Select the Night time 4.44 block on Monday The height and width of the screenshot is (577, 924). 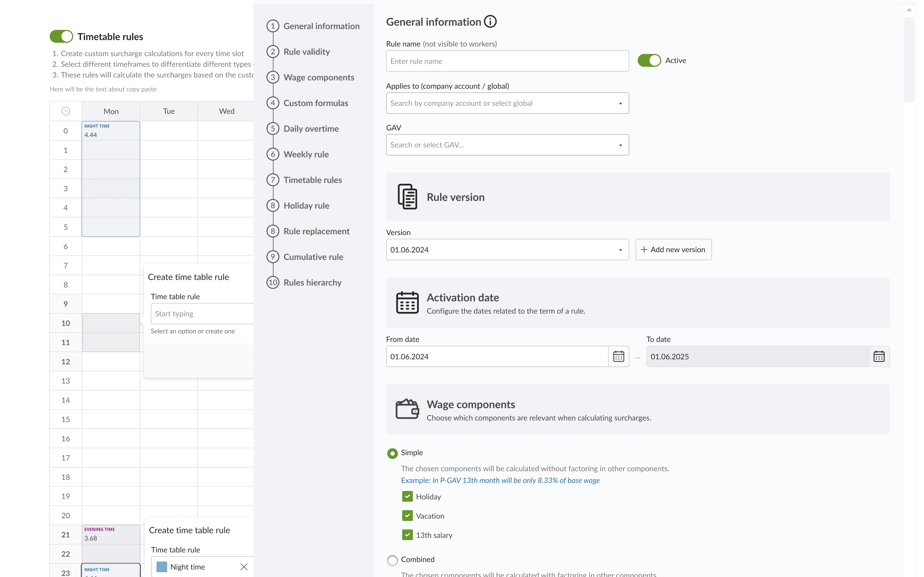coord(111,179)
